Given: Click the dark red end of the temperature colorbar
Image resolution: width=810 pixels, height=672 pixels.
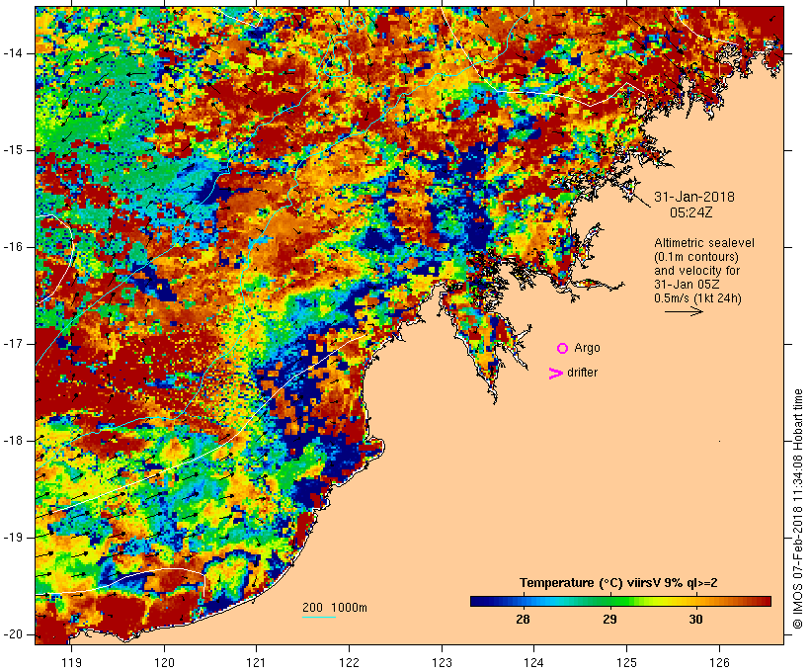Looking at the screenshot, I should (766, 601).
